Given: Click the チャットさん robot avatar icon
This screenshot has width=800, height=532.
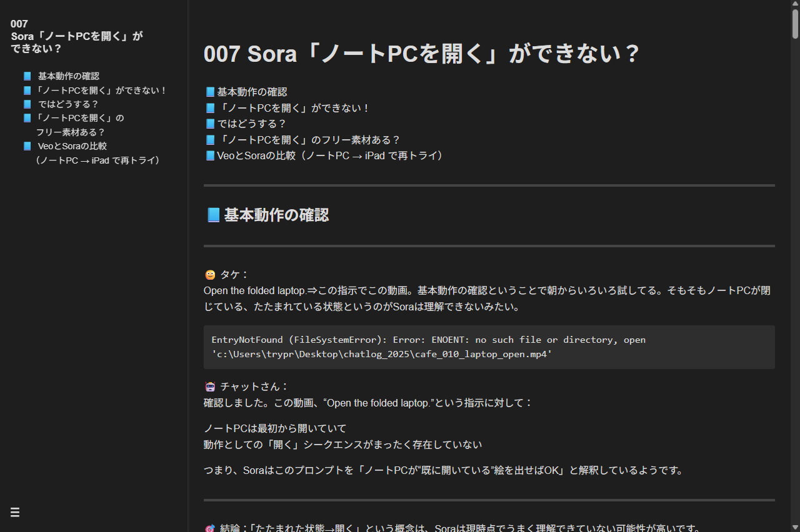Looking at the screenshot, I should (x=210, y=387).
